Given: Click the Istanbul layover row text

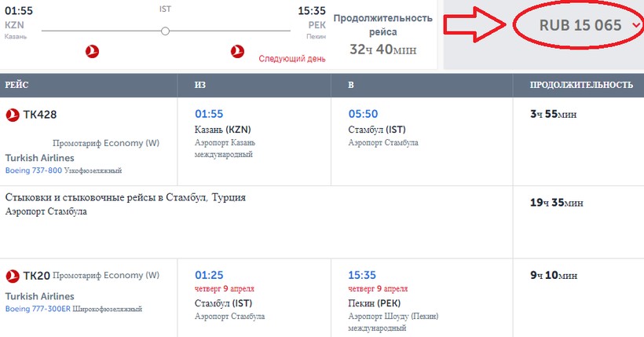Looking at the screenshot, I should pyautogui.click(x=126, y=197).
